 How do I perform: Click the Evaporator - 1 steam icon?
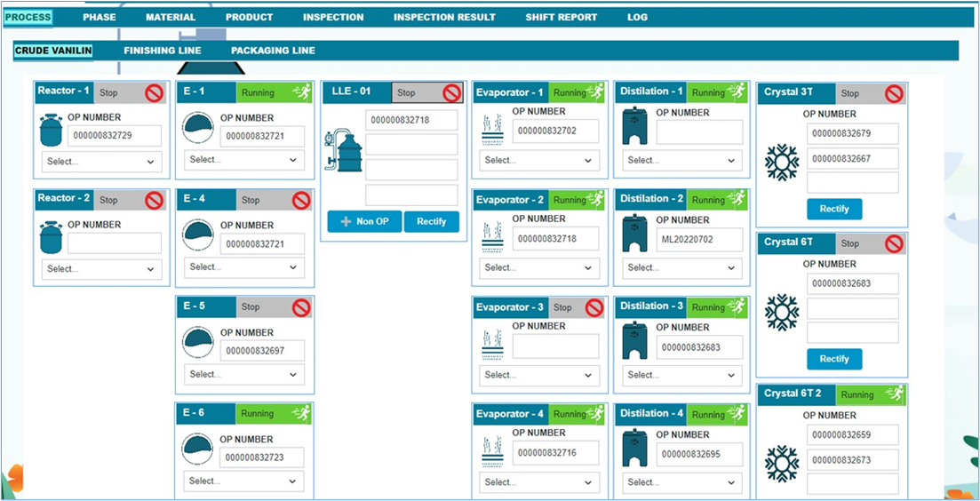point(493,130)
